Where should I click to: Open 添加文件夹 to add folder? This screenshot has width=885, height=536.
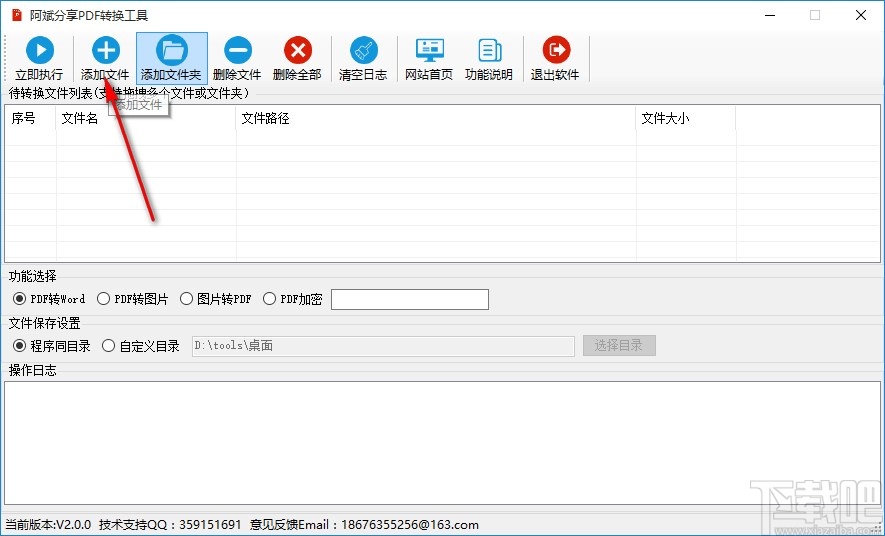tap(172, 59)
